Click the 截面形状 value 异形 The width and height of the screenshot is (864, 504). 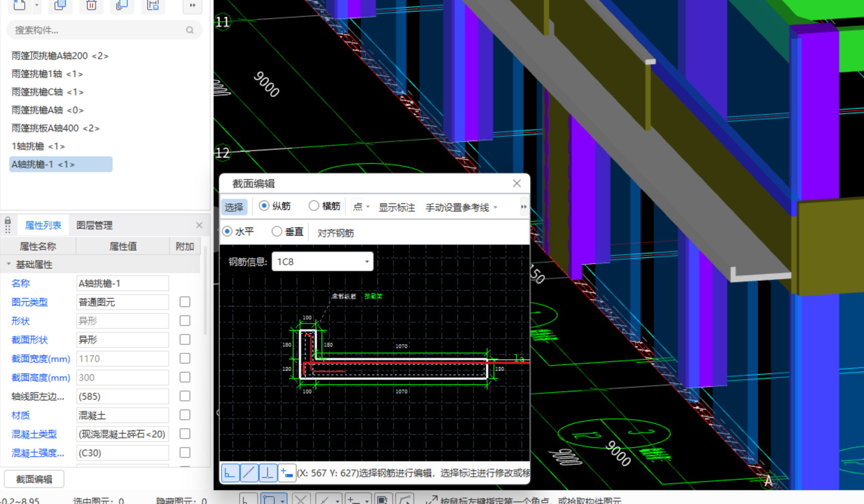(122, 340)
